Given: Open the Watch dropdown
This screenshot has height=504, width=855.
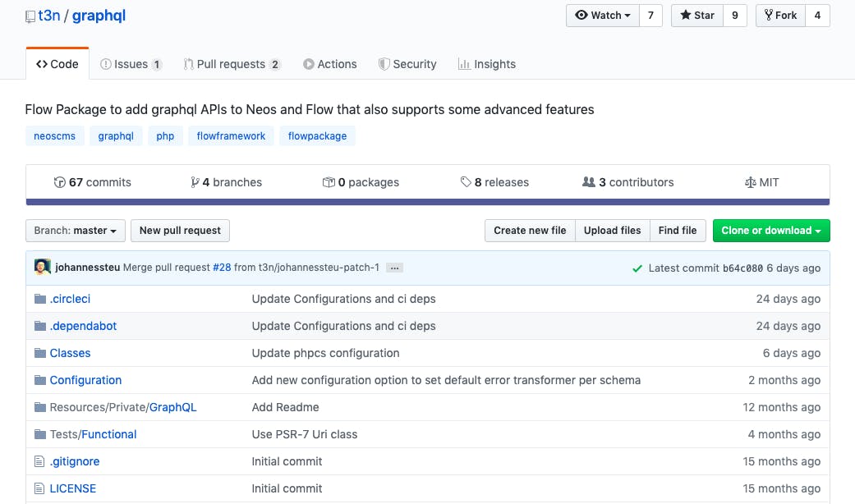Looking at the screenshot, I should pos(603,16).
